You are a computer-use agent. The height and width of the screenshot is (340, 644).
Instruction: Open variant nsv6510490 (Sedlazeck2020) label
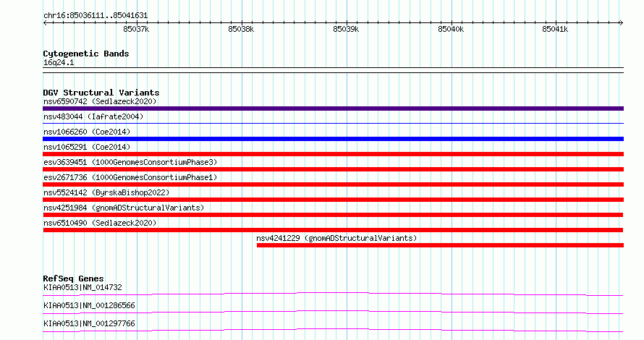point(100,223)
